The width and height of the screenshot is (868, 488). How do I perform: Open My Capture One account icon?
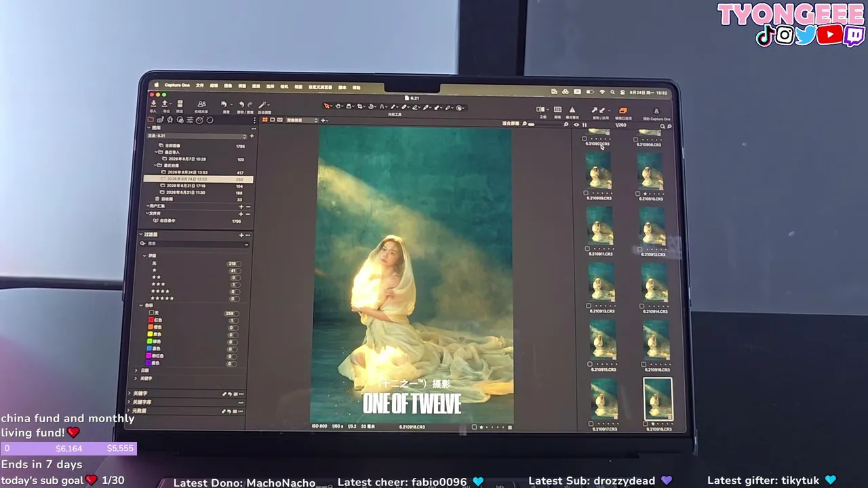[x=656, y=111]
